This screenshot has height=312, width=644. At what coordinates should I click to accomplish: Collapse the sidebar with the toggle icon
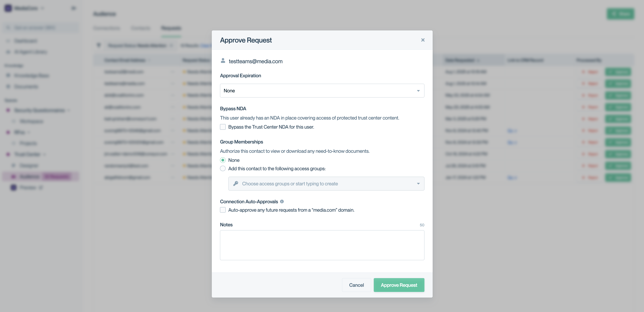point(73,8)
